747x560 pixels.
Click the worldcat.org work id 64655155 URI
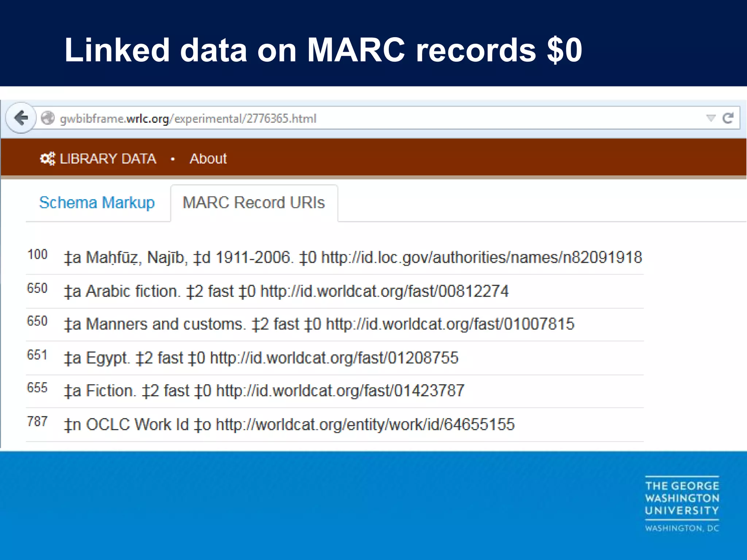pyautogui.click(x=365, y=425)
